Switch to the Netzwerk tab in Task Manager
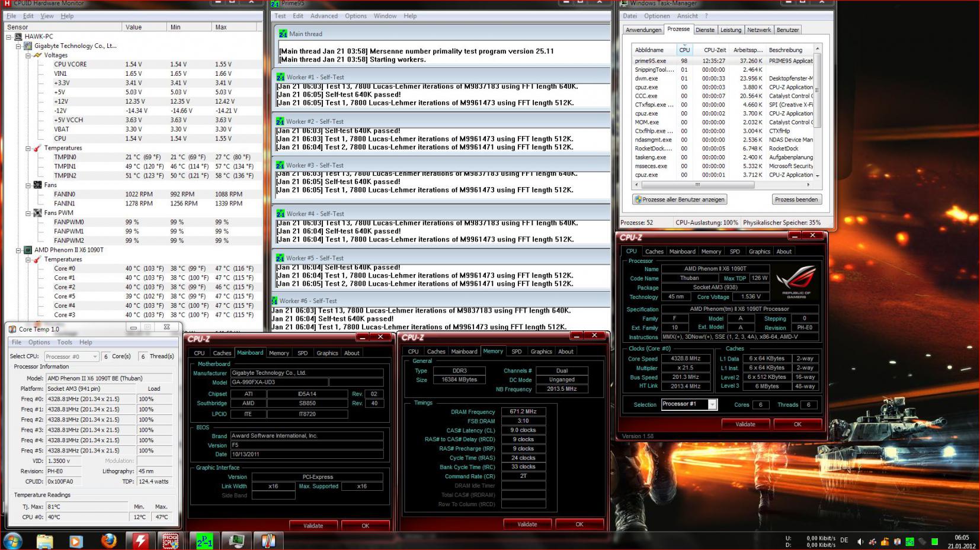Viewport: 980px width, 550px height. pos(759,30)
